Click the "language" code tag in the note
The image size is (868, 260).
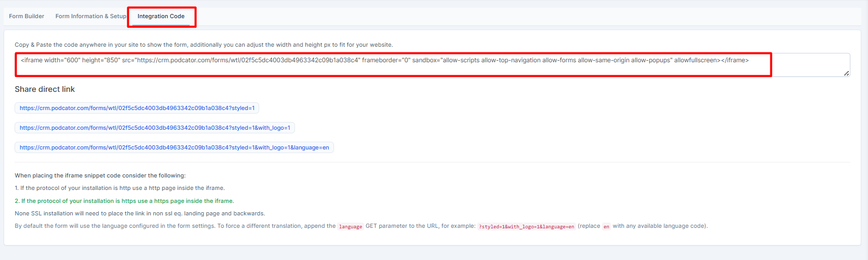(x=351, y=227)
